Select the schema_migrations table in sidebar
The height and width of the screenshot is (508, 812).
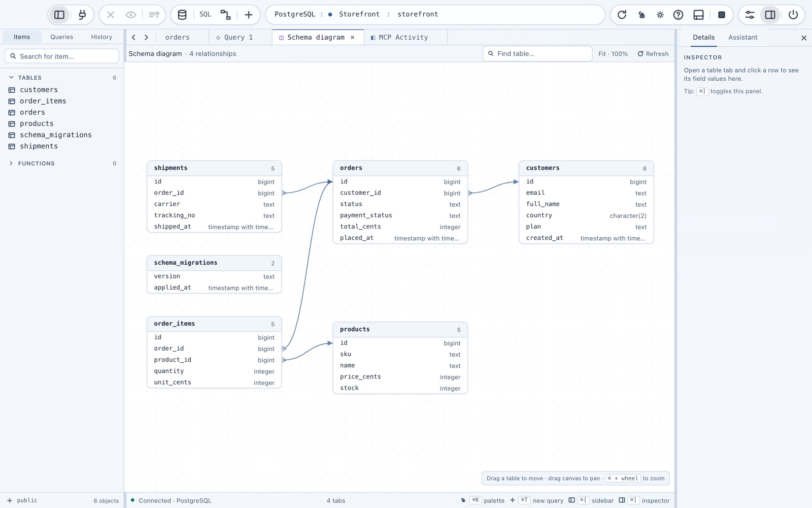point(62,135)
